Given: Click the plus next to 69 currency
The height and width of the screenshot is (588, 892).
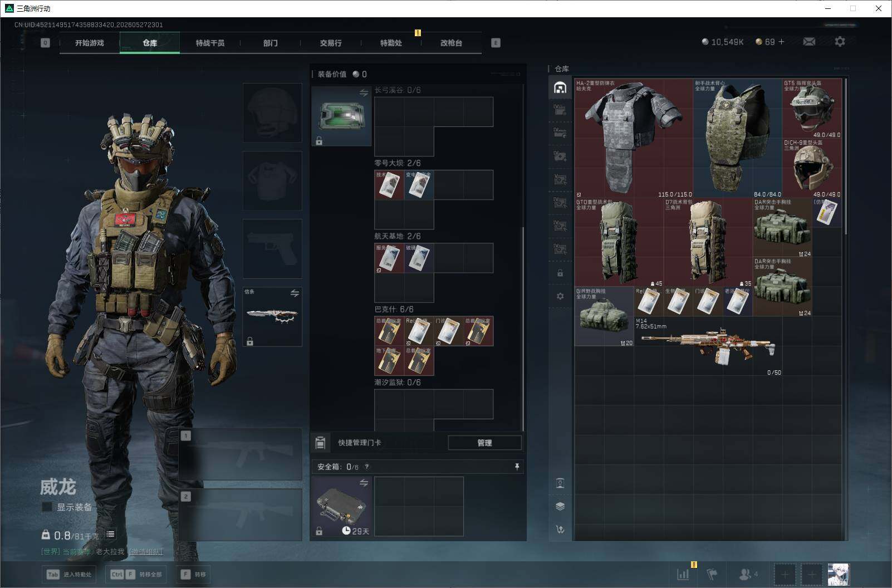Looking at the screenshot, I should (781, 42).
